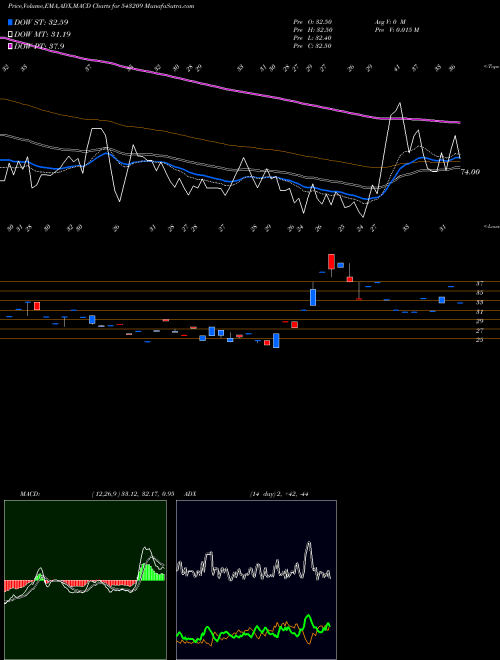The height and width of the screenshot is (660, 500).
Task: Click the 27 price level label
Action: click(x=479, y=331)
